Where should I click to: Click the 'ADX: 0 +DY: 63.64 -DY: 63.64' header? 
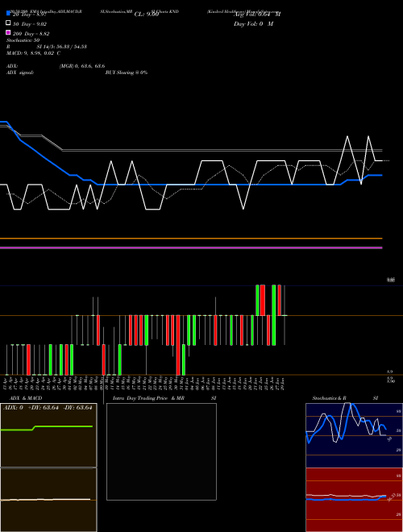click(48, 408)
